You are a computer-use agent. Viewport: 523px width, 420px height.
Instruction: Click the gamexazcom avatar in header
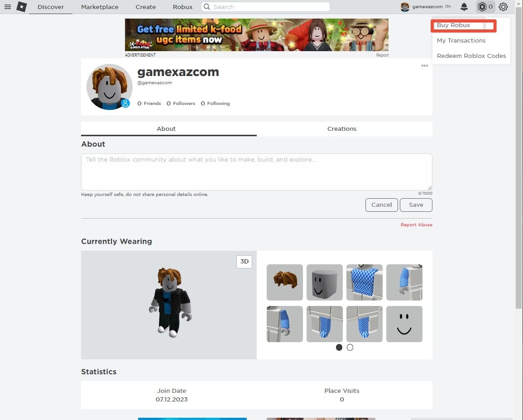coord(405,7)
